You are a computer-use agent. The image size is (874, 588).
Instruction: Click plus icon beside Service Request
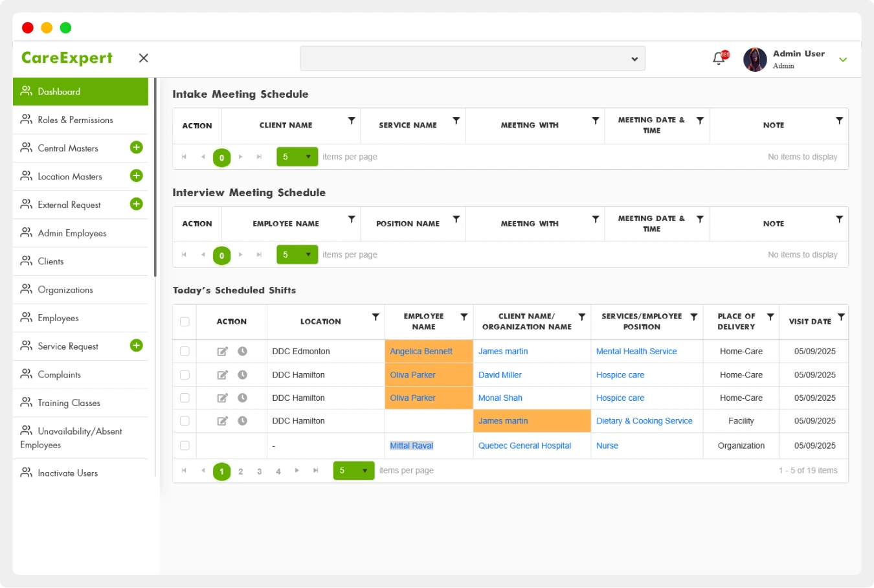[x=137, y=346]
